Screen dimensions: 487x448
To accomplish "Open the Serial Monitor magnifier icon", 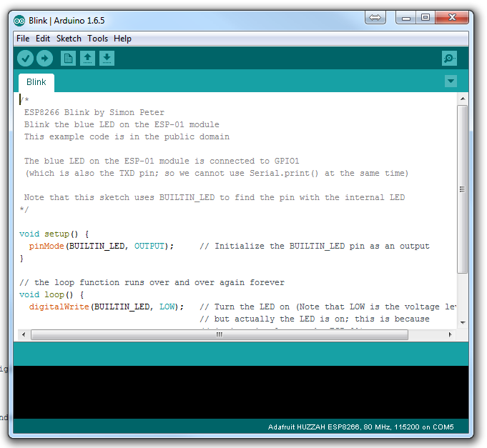I will 449,59.
